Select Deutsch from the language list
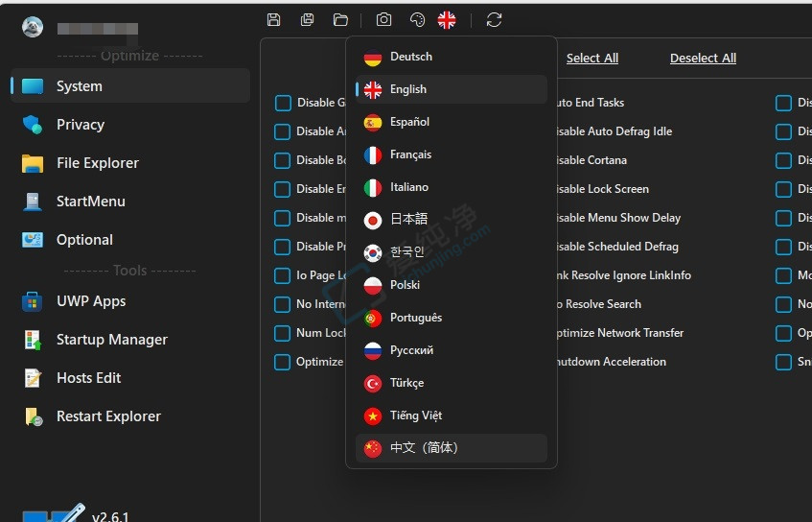 (451, 57)
